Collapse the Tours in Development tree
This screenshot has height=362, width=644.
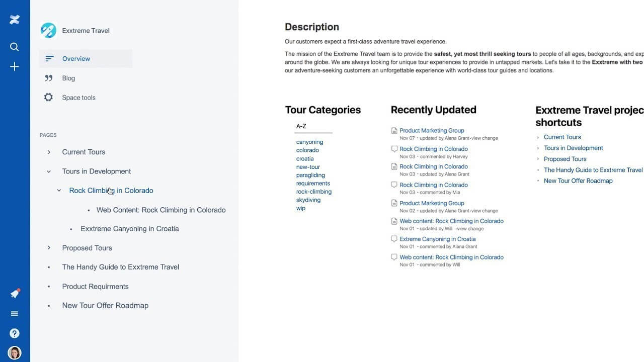(x=49, y=171)
